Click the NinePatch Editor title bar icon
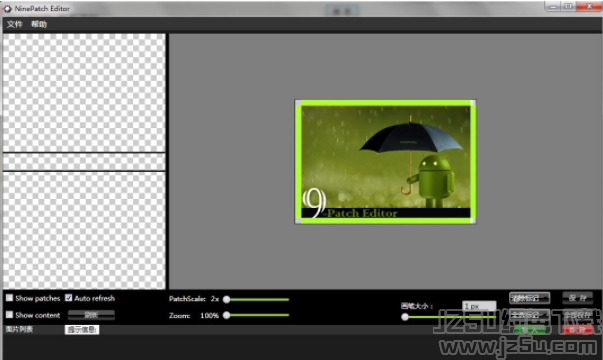This screenshot has width=603, height=360. click(7, 8)
